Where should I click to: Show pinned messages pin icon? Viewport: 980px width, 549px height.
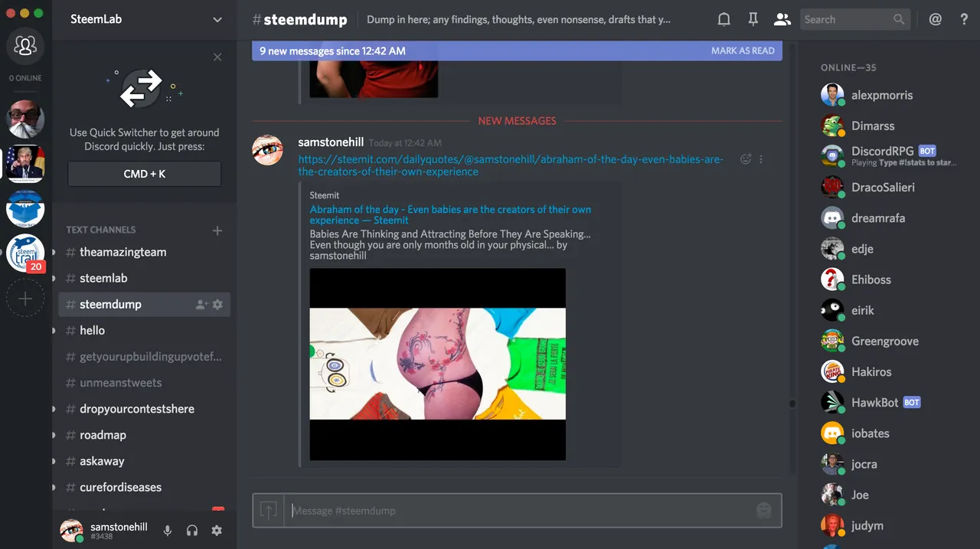coord(753,19)
